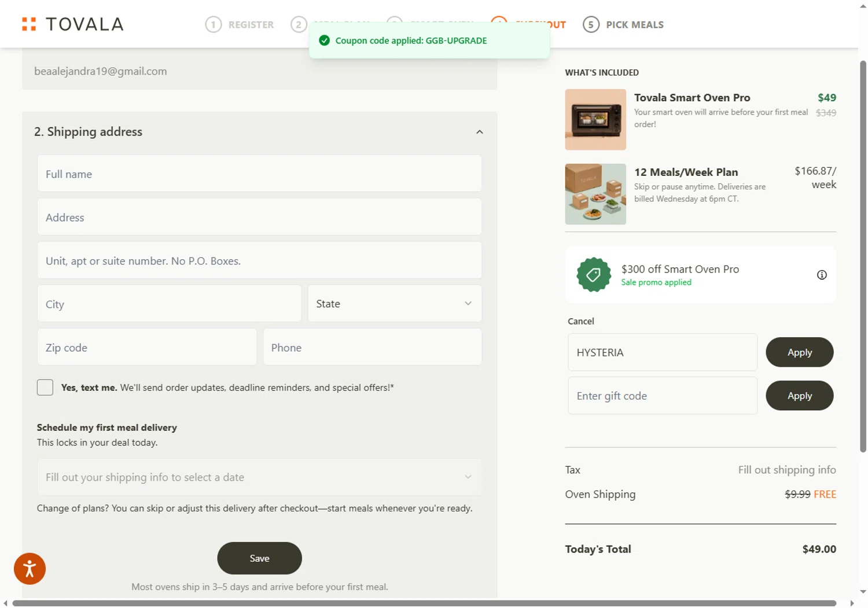Select step 1 Register circle

point(214,24)
